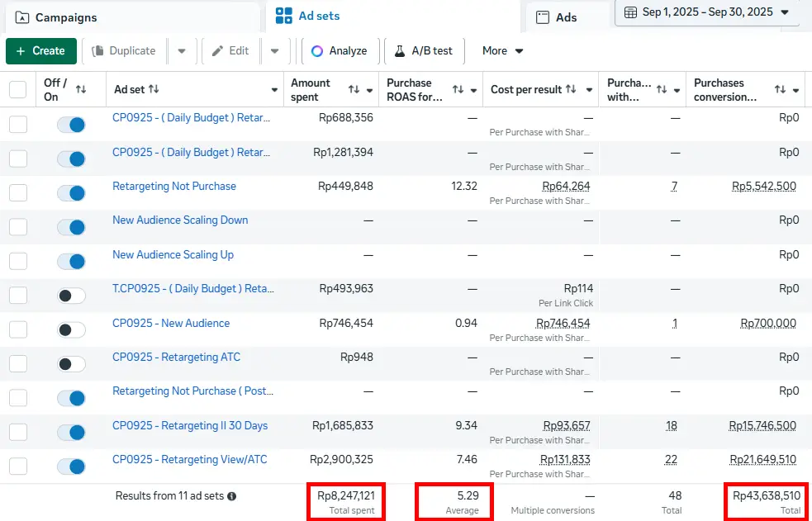Expand the More menu dropdown
The height and width of the screenshot is (521, 812).
pos(502,51)
